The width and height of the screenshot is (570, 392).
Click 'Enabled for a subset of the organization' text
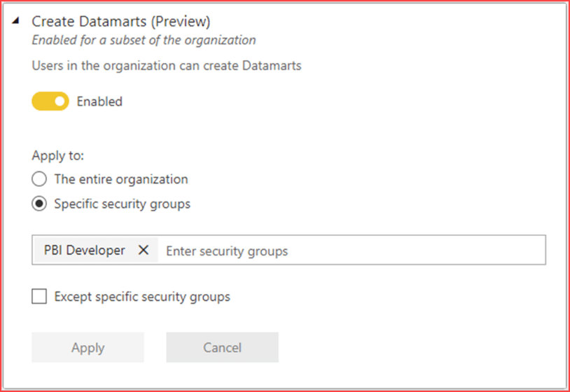pos(144,40)
